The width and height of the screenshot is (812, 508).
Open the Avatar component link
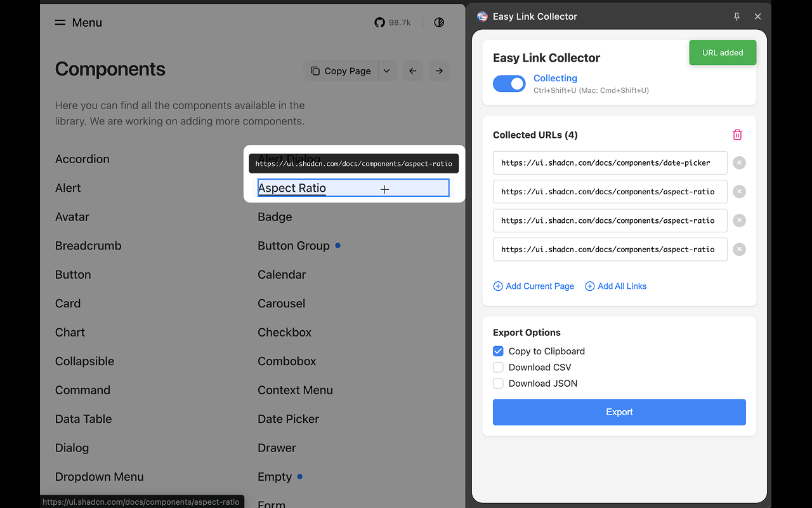(x=72, y=217)
